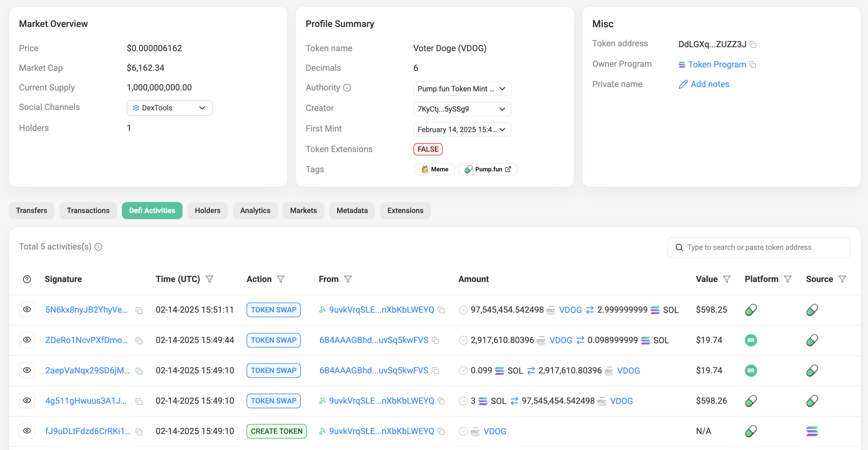Image resolution: width=868 pixels, height=450 pixels.
Task: Open address 9uvkVrqSLE in CREATE TOKEN row
Action: click(x=381, y=431)
